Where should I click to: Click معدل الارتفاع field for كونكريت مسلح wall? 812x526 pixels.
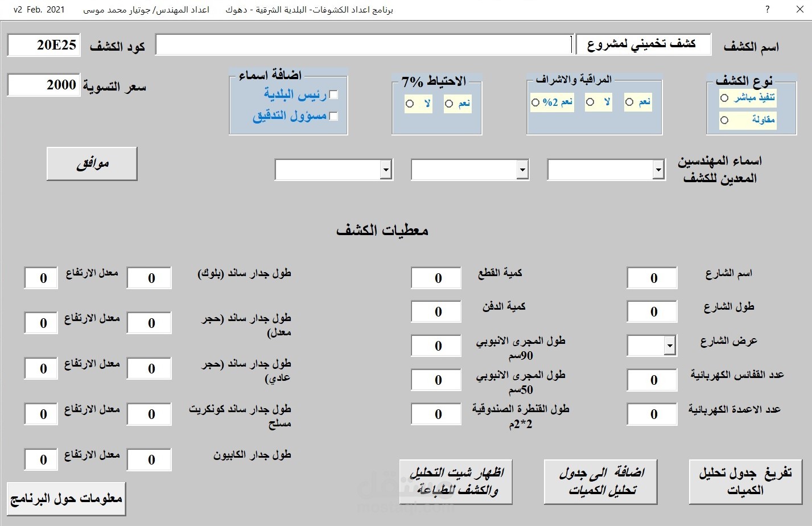(41, 414)
